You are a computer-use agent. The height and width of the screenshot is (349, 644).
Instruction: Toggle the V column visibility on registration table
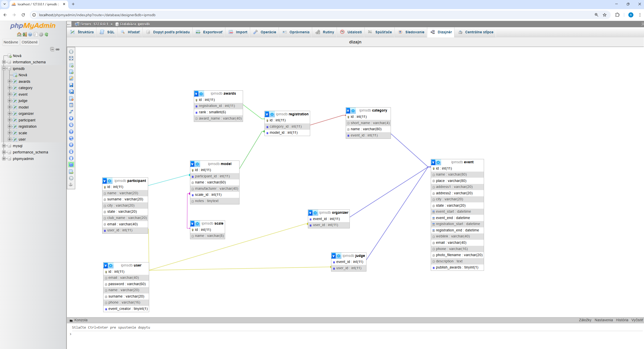click(267, 114)
